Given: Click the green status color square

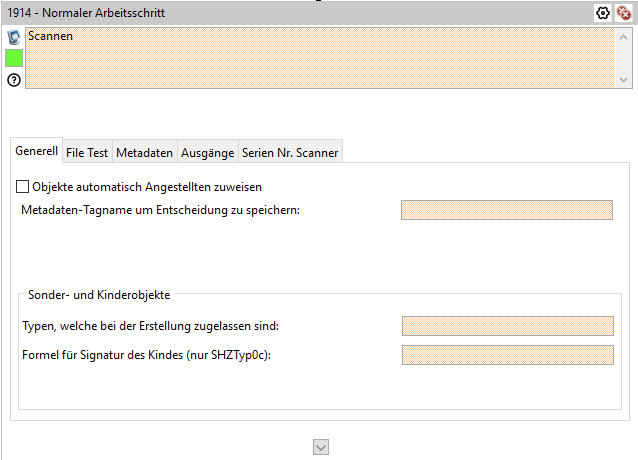Looking at the screenshot, I should pos(14,58).
